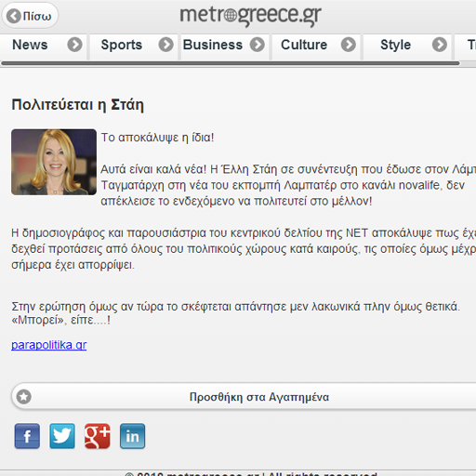This screenshot has height=476, width=476.
Task: Expand the Culture section arrow
Action: click(x=349, y=45)
